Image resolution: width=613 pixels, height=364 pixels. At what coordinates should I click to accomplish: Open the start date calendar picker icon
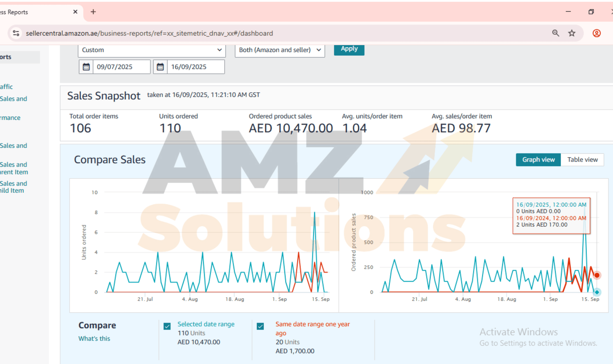(x=86, y=67)
